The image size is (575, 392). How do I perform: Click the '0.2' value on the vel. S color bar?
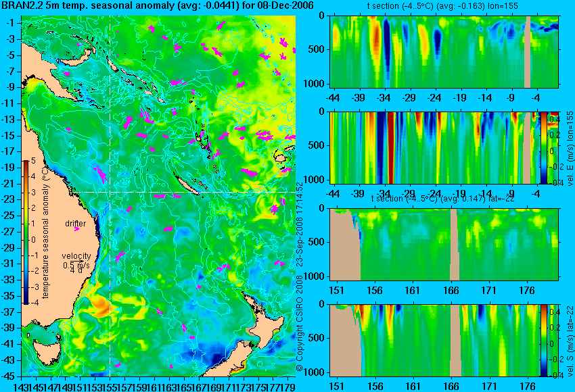(x=553, y=328)
